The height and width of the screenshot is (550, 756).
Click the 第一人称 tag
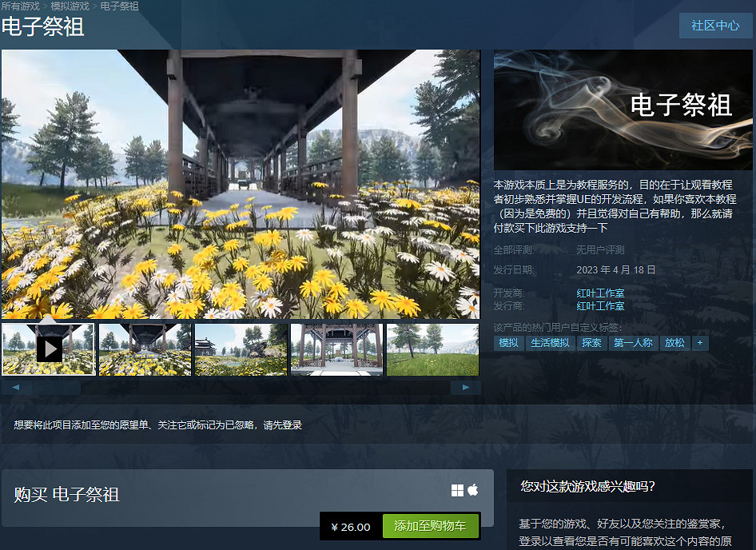pyautogui.click(x=633, y=342)
